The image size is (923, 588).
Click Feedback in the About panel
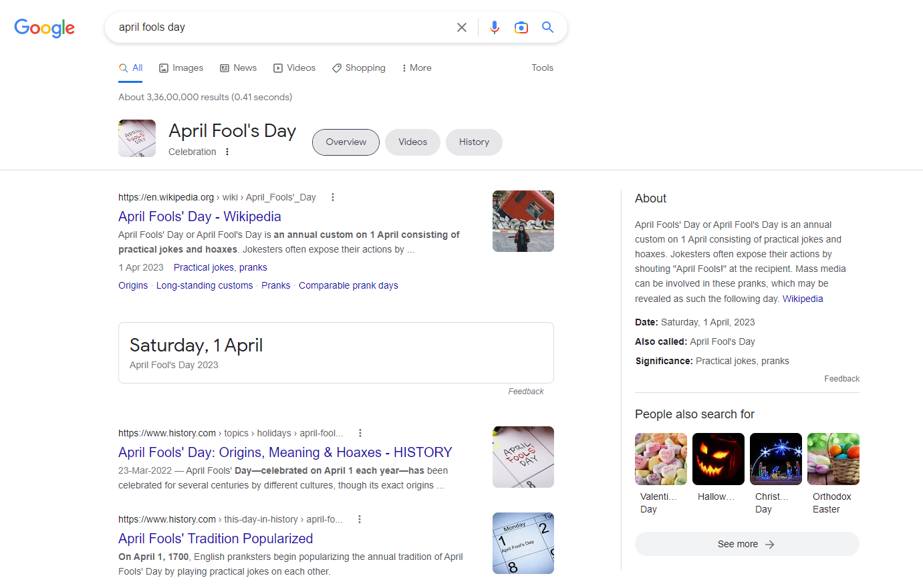coord(841,379)
